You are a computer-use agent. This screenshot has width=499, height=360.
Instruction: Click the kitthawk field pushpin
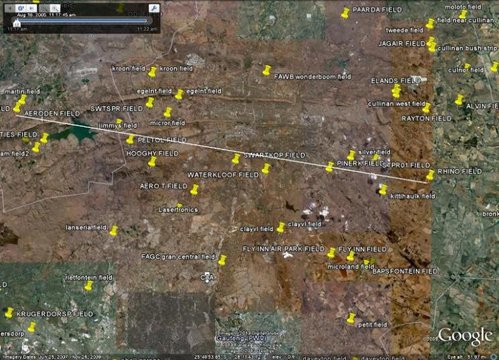point(383,190)
